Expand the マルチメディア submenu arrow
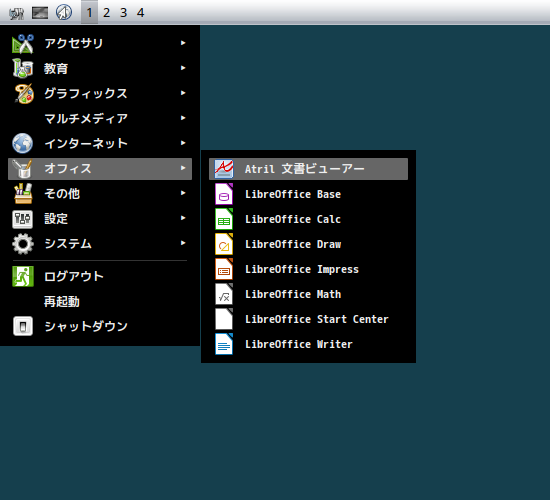The width and height of the screenshot is (550, 500). pos(183,118)
